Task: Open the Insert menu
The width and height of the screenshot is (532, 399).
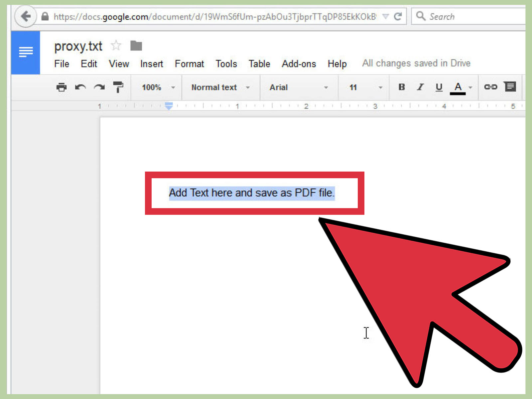Action: (x=152, y=64)
